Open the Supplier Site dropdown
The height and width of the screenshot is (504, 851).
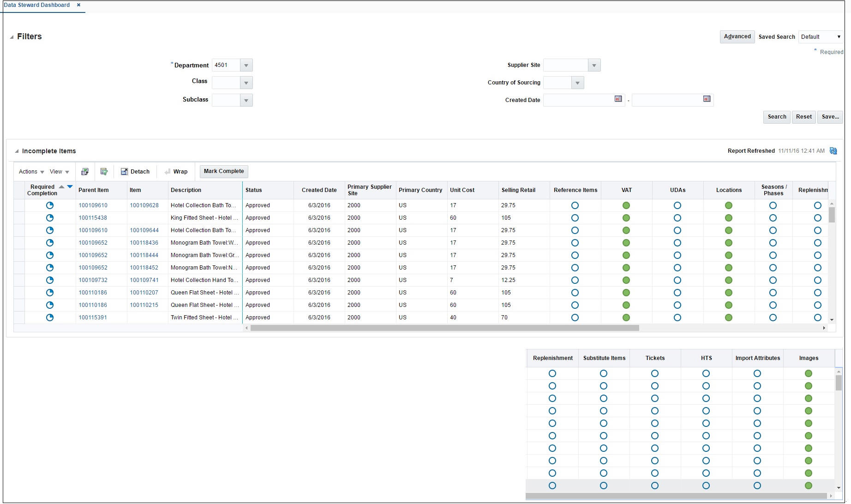pos(594,65)
